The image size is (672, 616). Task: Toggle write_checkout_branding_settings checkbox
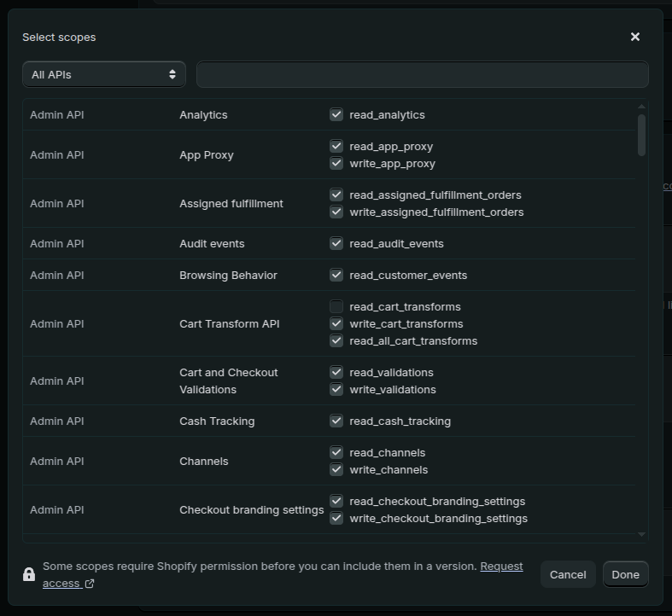point(336,518)
